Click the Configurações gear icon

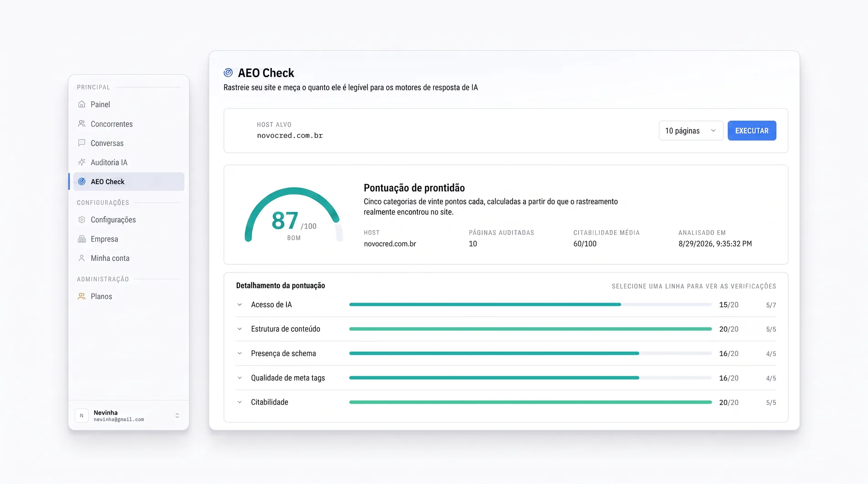82,220
